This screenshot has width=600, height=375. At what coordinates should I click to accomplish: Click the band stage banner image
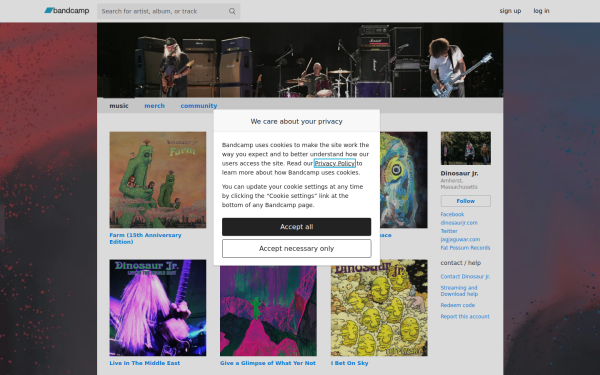(300, 60)
